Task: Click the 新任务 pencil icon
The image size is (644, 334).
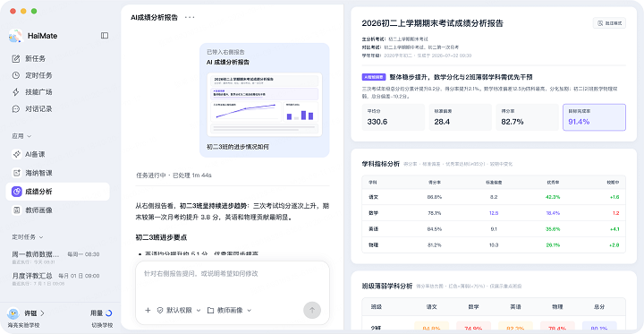Action: (x=16, y=58)
